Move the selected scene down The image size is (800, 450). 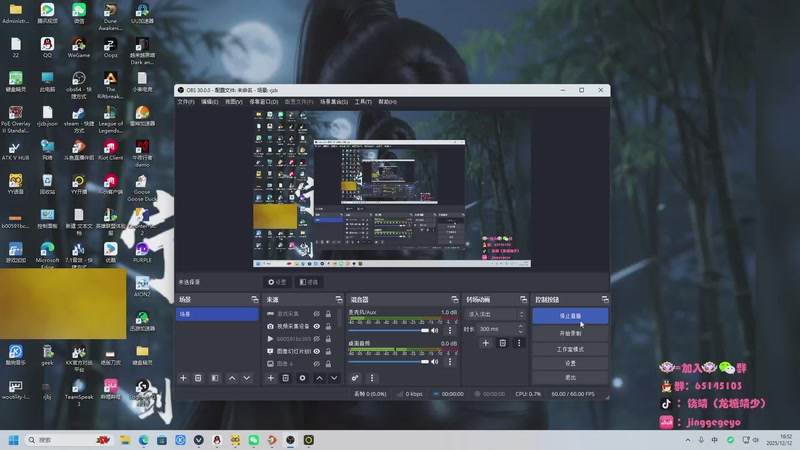(246, 378)
